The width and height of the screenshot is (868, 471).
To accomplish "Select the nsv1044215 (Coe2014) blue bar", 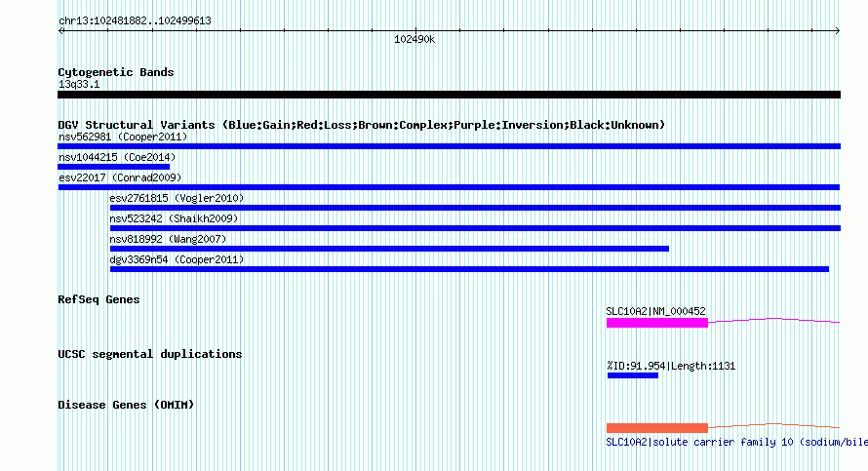I will [x=113, y=167].
